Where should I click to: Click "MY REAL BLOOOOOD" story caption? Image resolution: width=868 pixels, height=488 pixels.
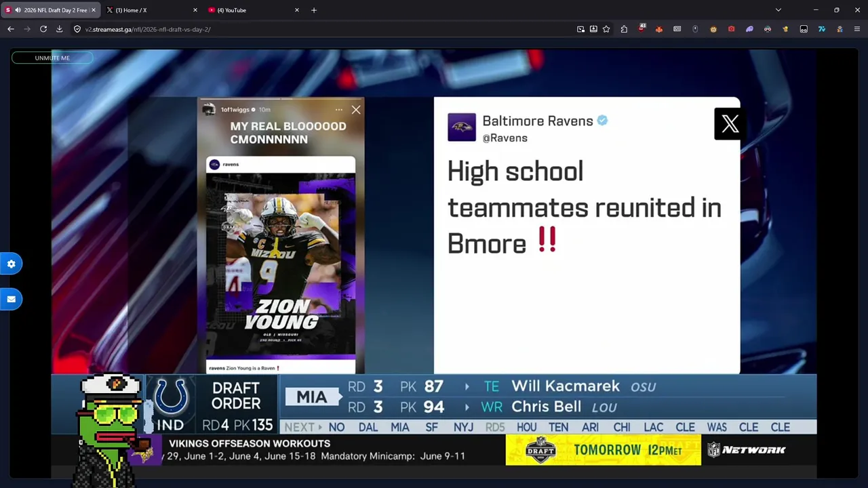[288, 132]
